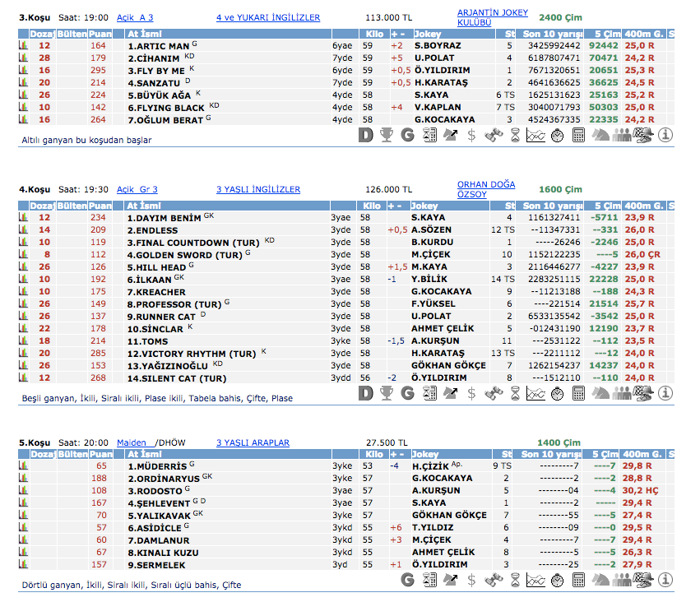Click the dollar sign icon under 3.Koşu
Screen dimensions: 700x602
471,137
